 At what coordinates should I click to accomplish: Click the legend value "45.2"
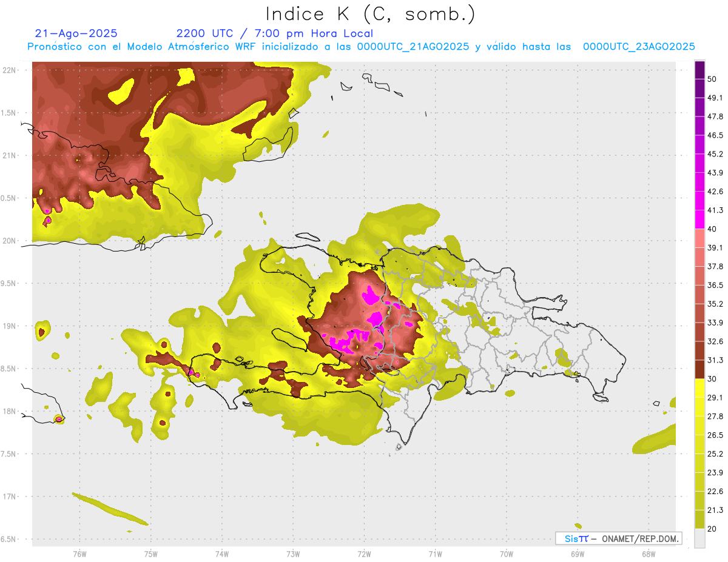715,154
